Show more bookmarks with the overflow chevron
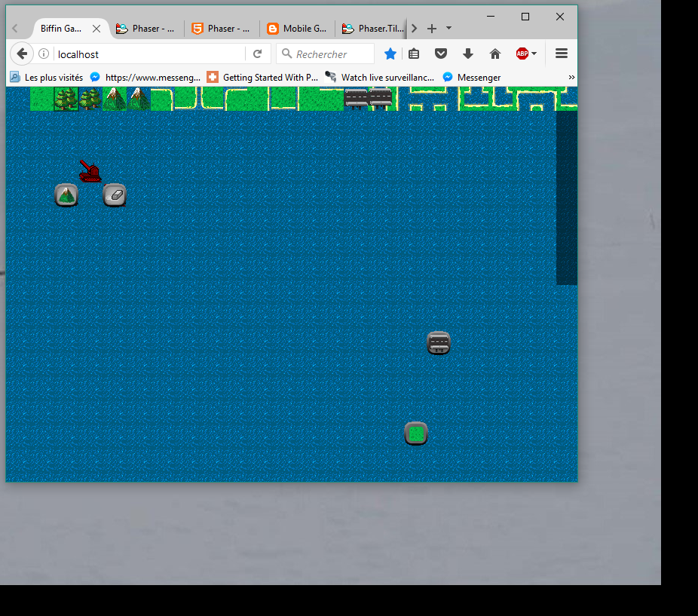Image resolution: width=698 pixels, height=616 pixels. tap(571, 77)
